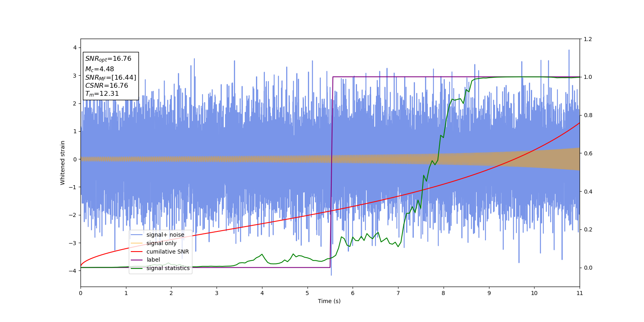Click the SNRopt=16.76 annotation text
The image size is (644, 322).
108,59
